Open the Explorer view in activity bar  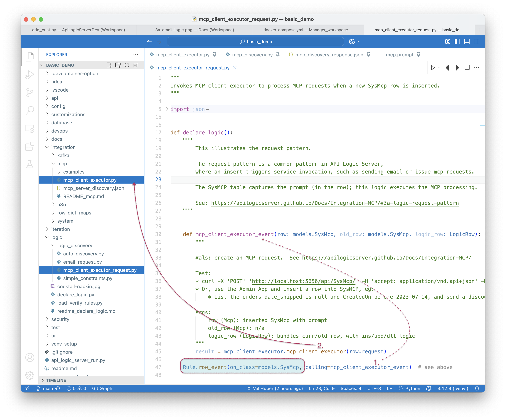[30, 57]
